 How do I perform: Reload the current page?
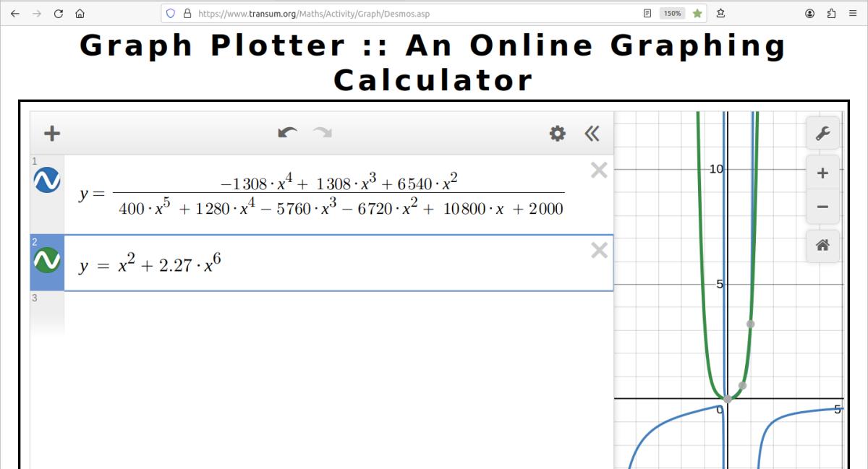tap(59, 13)
